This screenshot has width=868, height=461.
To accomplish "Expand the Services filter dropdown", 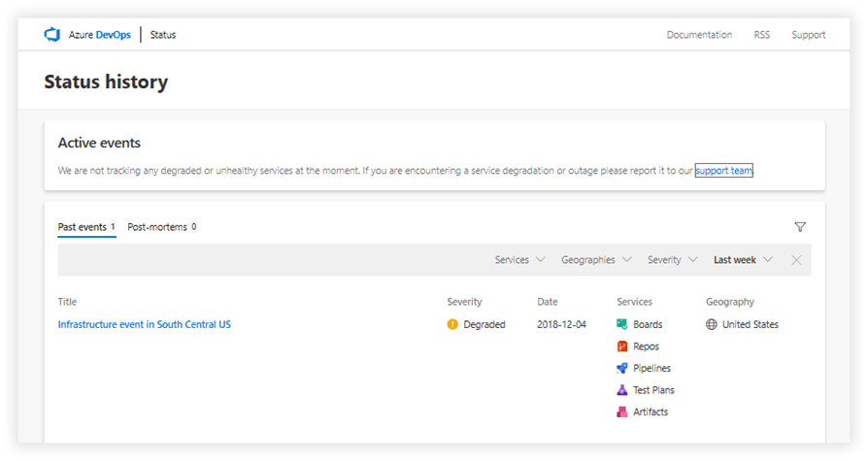I will (520, 260).
